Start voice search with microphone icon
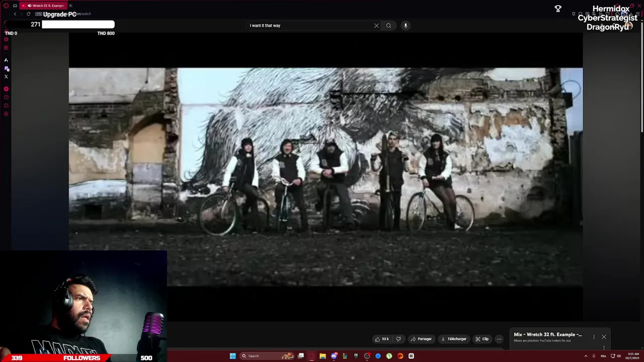This screenshot has height=362, width=644. (406, 26)
